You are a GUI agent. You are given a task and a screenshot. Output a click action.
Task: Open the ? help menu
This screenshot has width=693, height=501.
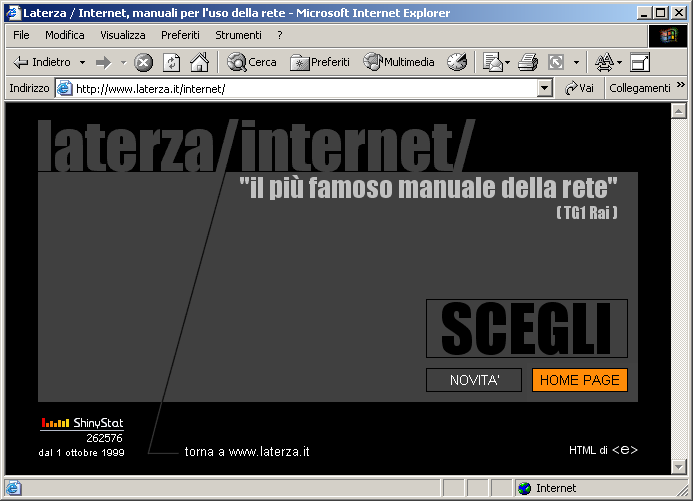279,35
